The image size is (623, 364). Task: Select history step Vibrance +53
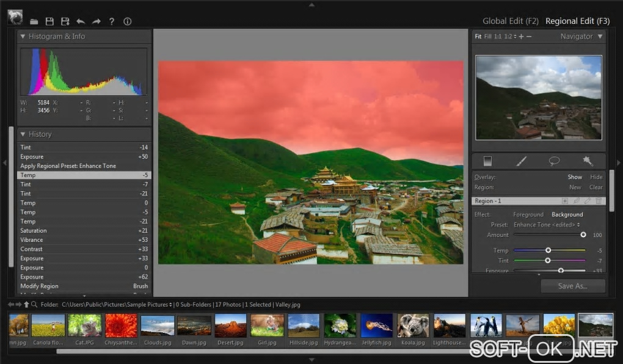(84, 240)
